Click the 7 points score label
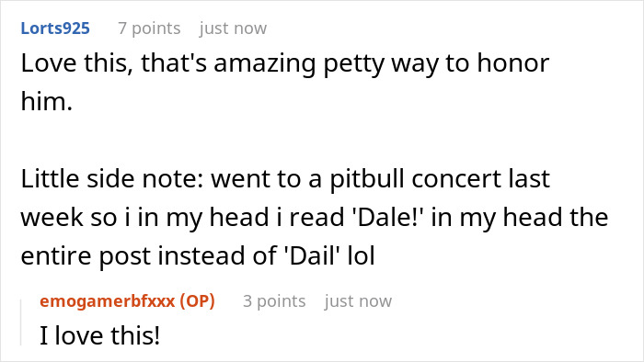This screenshot has height=362, width=644. pyautogui.click(x=149, y=28)
